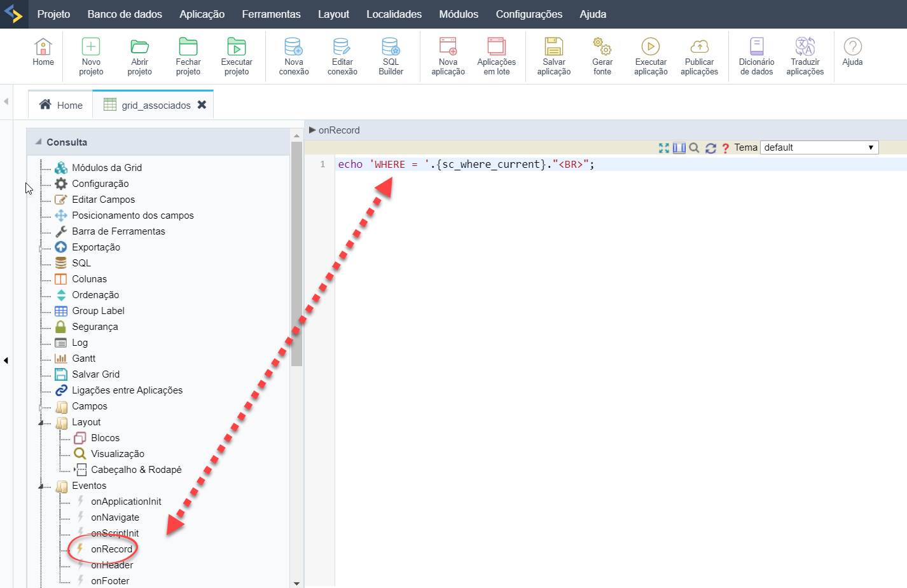This screenshot has width=907, height=588.
Task: Close the grid_associados tab
Action: point(202,105)
